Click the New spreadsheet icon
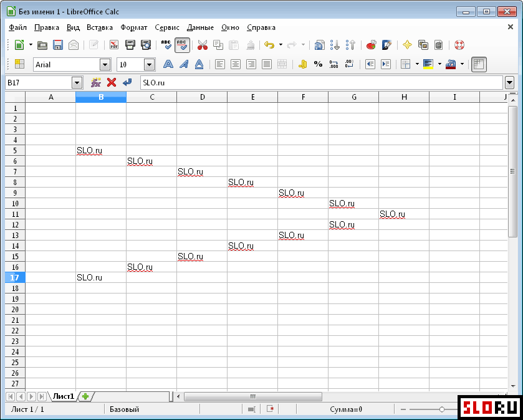Viewport: 523px width, 420px height. 19,45
